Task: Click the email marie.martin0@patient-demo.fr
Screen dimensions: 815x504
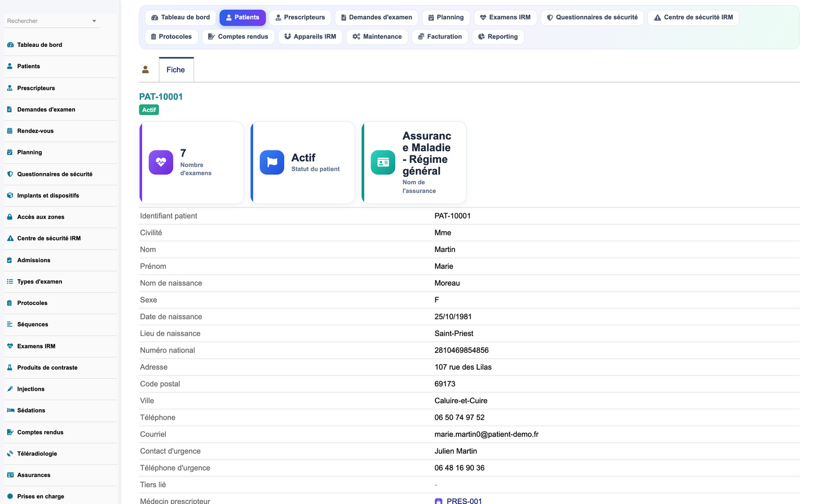Action: click(487, 435)
